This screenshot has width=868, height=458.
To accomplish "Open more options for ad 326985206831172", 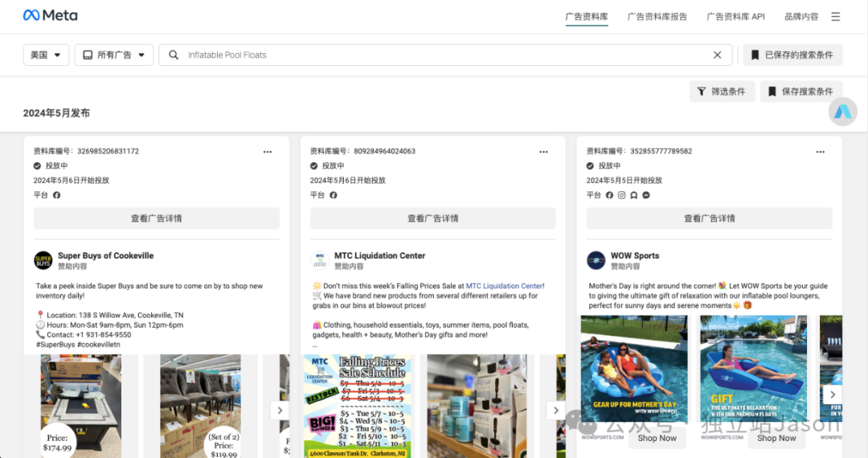I will coord(268,152).
